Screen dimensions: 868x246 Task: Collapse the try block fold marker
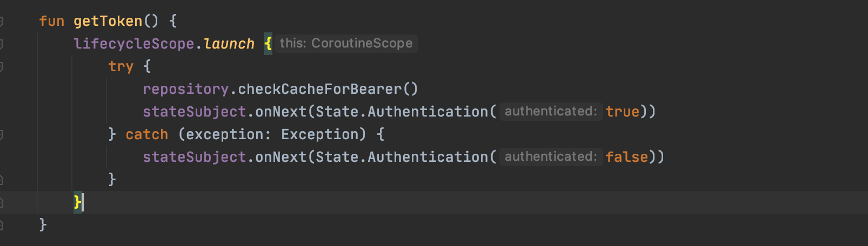point(2,67)
